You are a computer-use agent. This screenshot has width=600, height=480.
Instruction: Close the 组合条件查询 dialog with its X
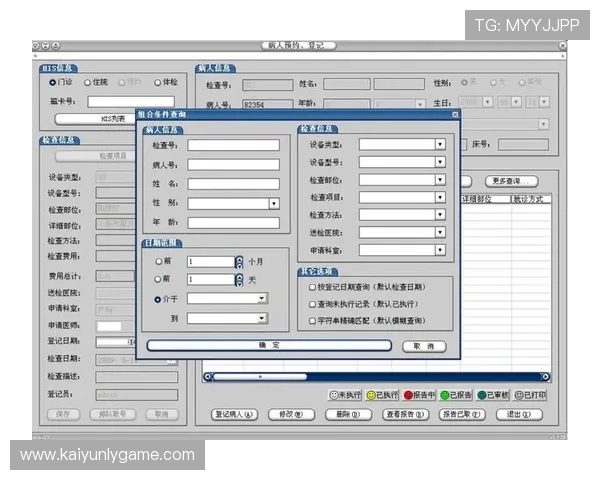click(455, 114)
